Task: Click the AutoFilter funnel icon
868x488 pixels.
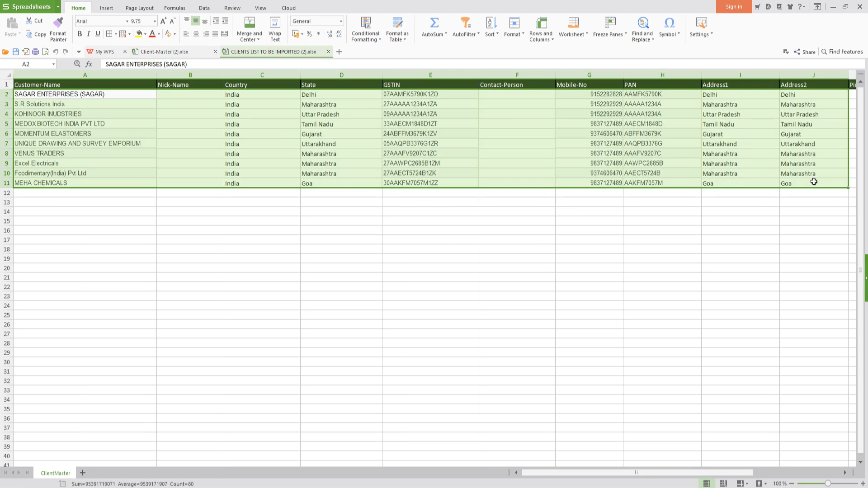Action: tap(465, 23)
